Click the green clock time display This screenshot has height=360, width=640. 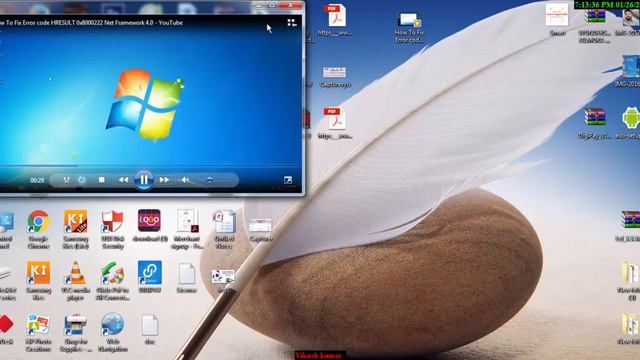pos(607,4)
